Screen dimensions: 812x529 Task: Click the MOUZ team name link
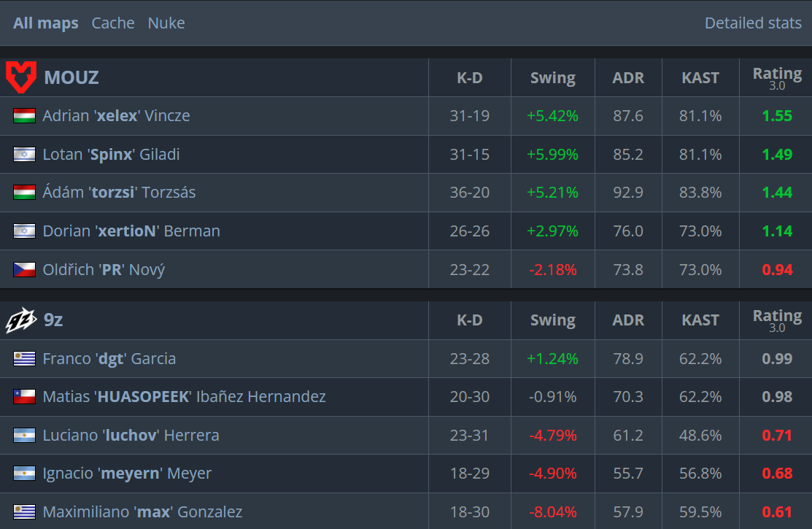click(x=71, y=77)
